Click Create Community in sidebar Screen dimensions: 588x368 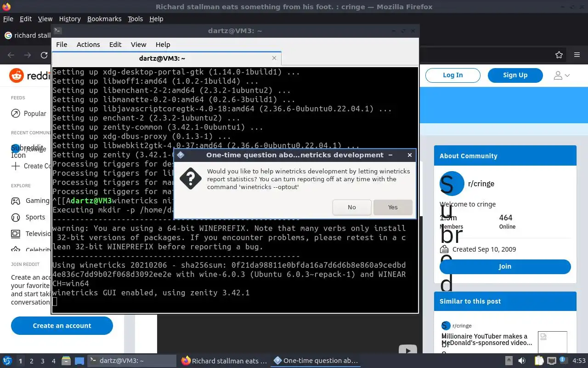pyautogui.click(x=31, y=166)
